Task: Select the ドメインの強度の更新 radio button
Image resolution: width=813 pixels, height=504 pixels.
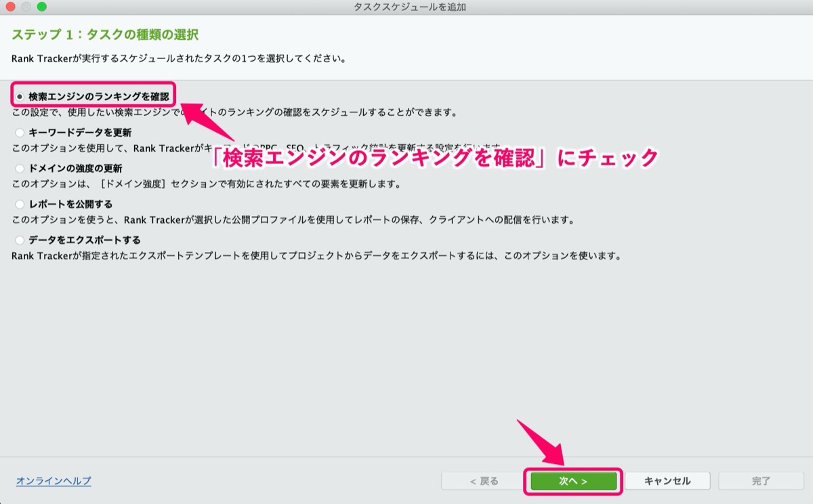Action: 20,169
